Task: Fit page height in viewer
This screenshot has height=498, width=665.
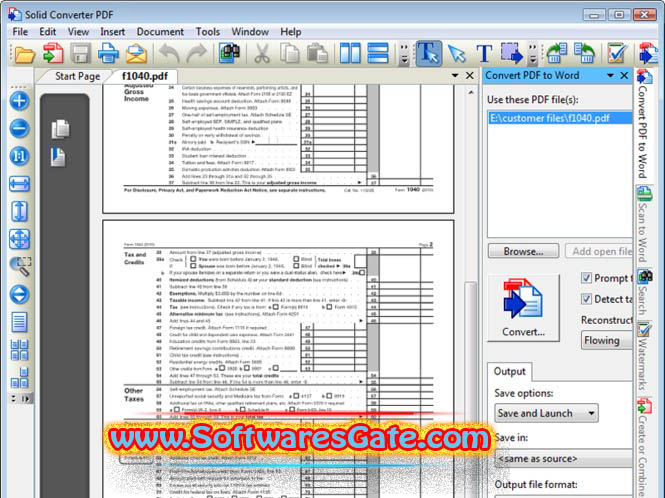Action: click(x=19, y=212)
